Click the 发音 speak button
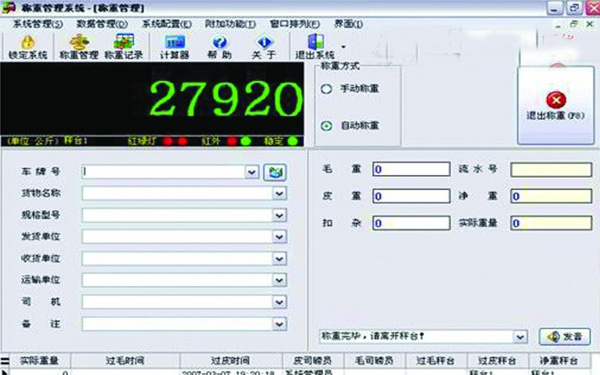This screenshot has height=375, width=600. pyautogui.click(x=564, y=337)
